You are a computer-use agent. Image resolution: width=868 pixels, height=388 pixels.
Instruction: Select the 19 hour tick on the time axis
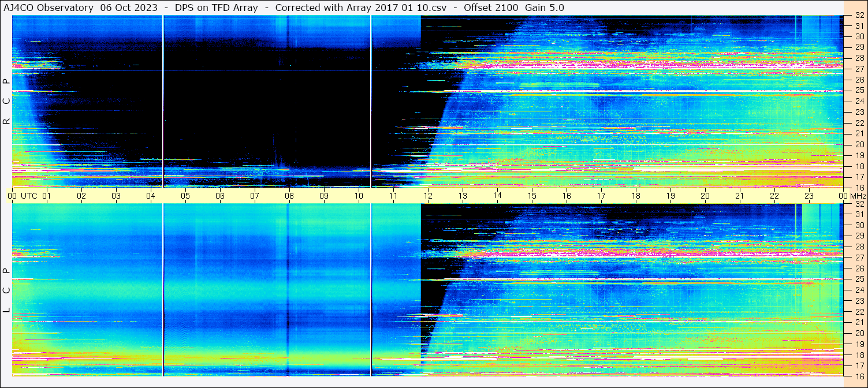tap(670, 196)
